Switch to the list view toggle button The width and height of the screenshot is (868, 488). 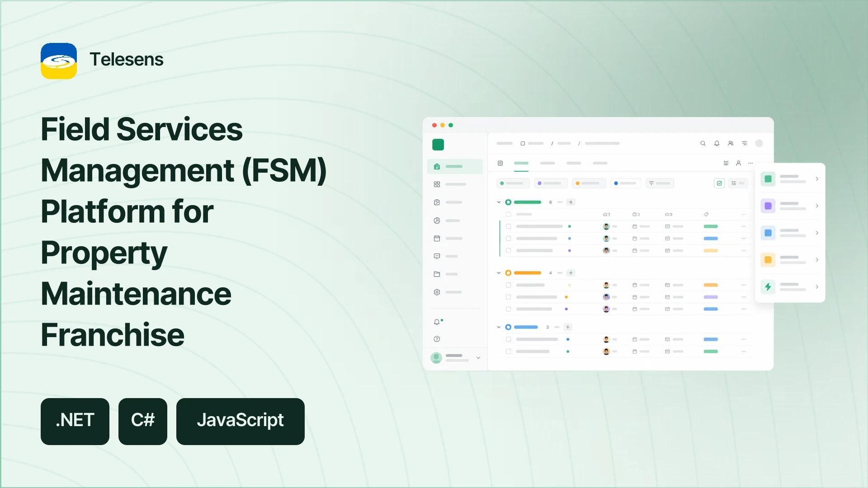(738, 183)
